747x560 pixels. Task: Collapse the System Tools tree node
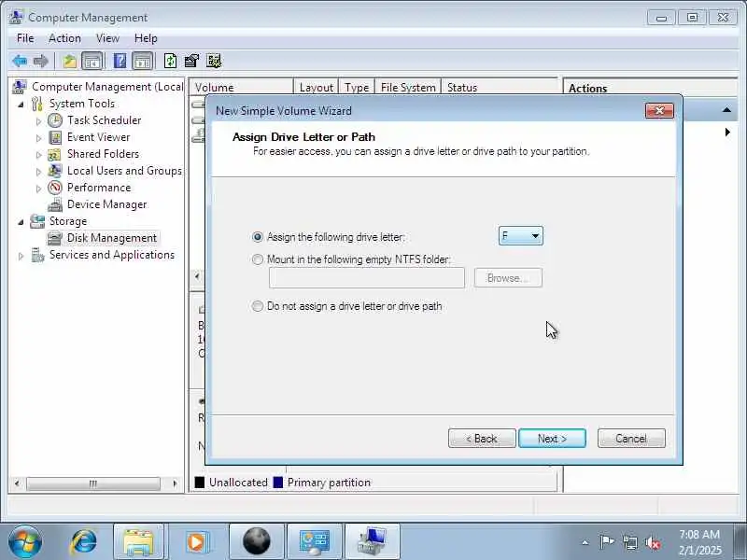coord(21,105)
